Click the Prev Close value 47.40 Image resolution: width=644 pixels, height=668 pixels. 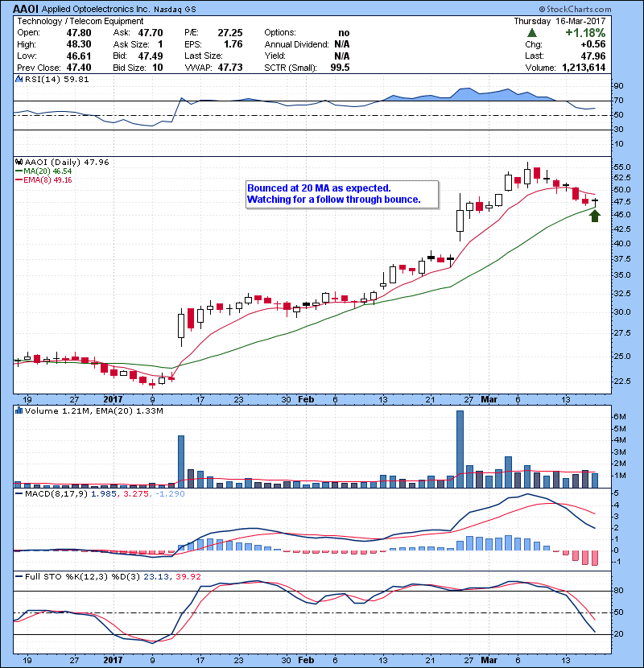click(79, 68)
